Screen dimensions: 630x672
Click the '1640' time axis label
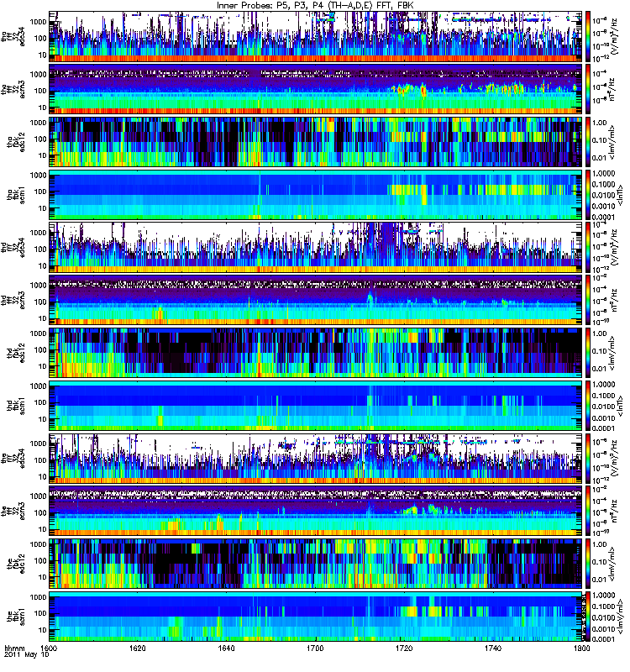tap(226, 648)
